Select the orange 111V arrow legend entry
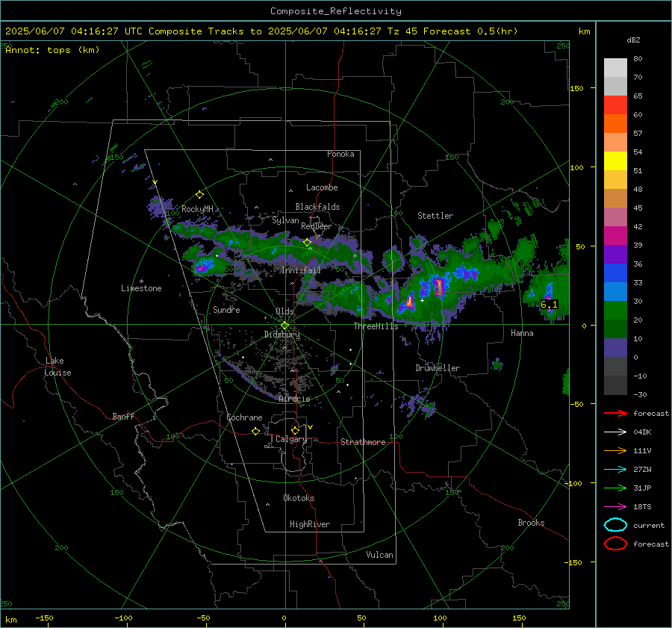Viewport: 672px width, 628px height. 615,450
